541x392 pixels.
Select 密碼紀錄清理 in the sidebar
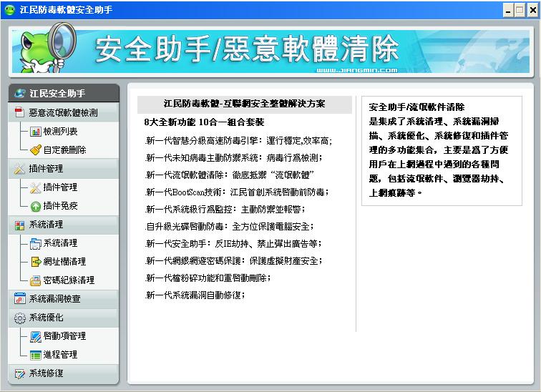69,280
